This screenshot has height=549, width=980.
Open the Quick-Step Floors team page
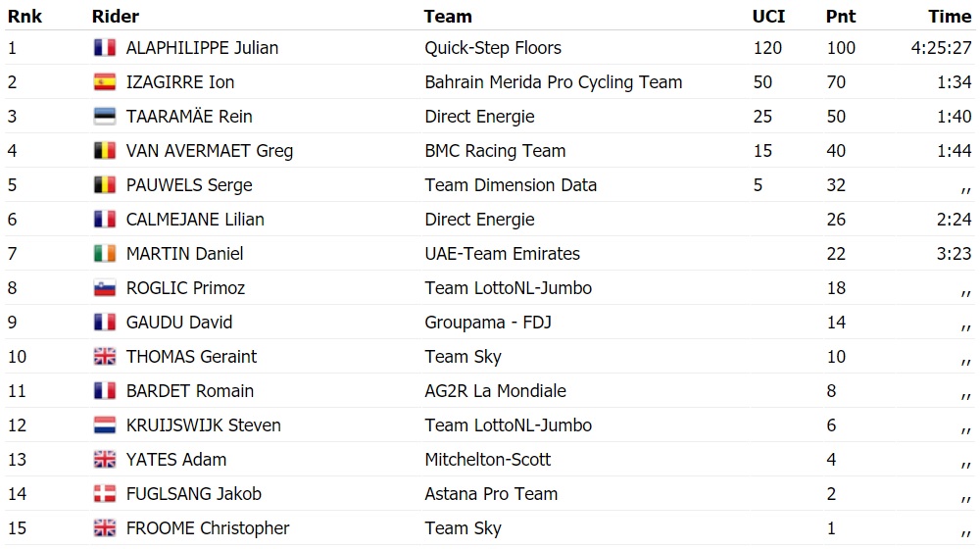click(x=493, y=48)
